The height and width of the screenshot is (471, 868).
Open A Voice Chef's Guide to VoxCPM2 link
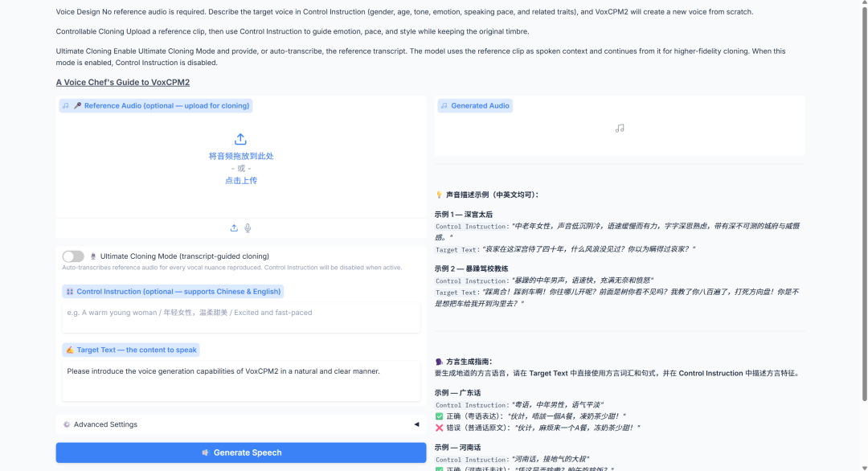point(123,82)
